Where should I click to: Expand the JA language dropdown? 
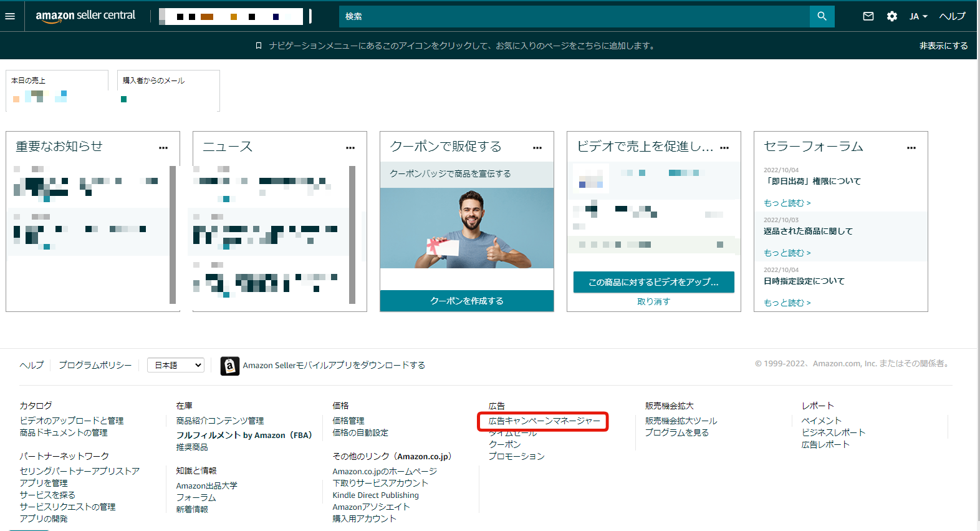(918, 16)
